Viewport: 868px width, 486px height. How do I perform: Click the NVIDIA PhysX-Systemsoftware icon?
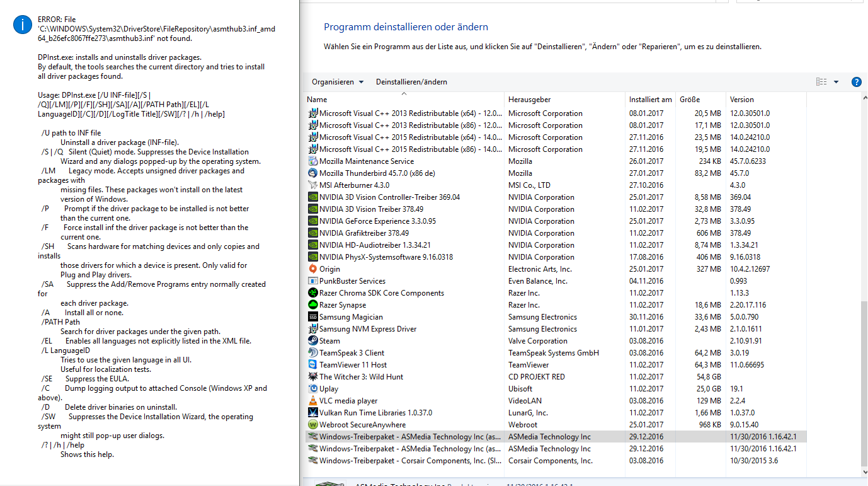pyautogui.click(x=313, y=257)
